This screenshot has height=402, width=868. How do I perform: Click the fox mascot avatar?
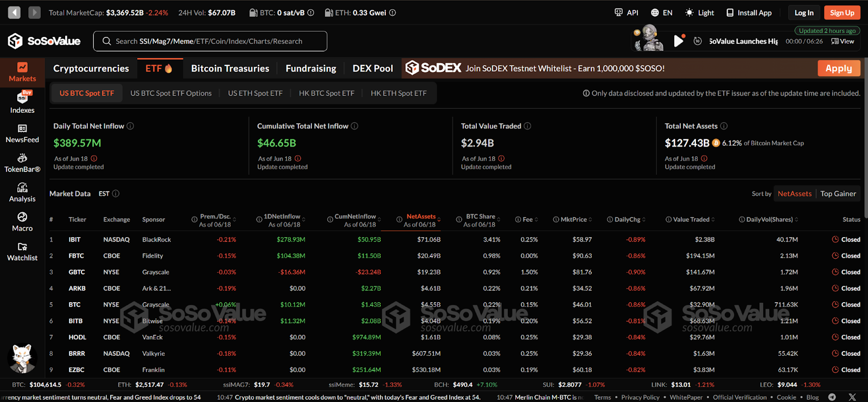pyautogui.click(x=22, y=358)
